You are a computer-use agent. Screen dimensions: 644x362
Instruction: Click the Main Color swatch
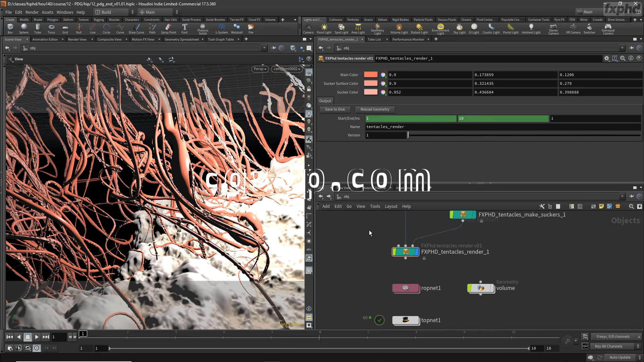(371, 75)
